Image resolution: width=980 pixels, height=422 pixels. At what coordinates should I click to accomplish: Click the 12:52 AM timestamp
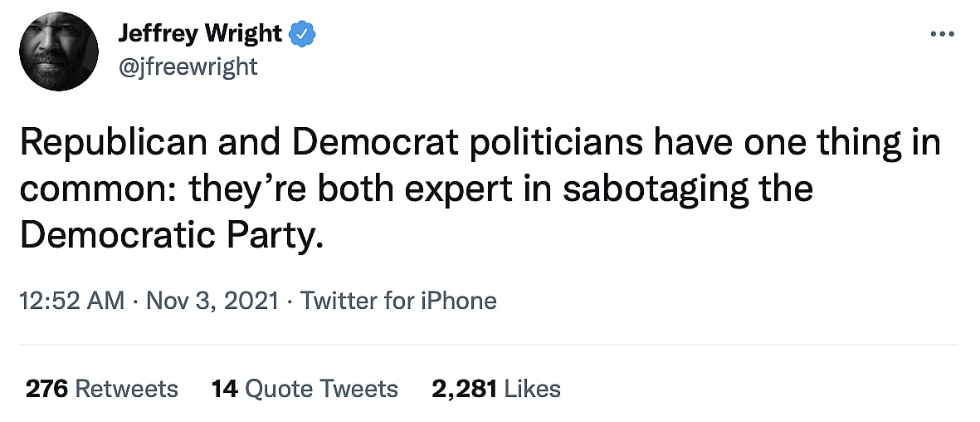click(71, 300)
